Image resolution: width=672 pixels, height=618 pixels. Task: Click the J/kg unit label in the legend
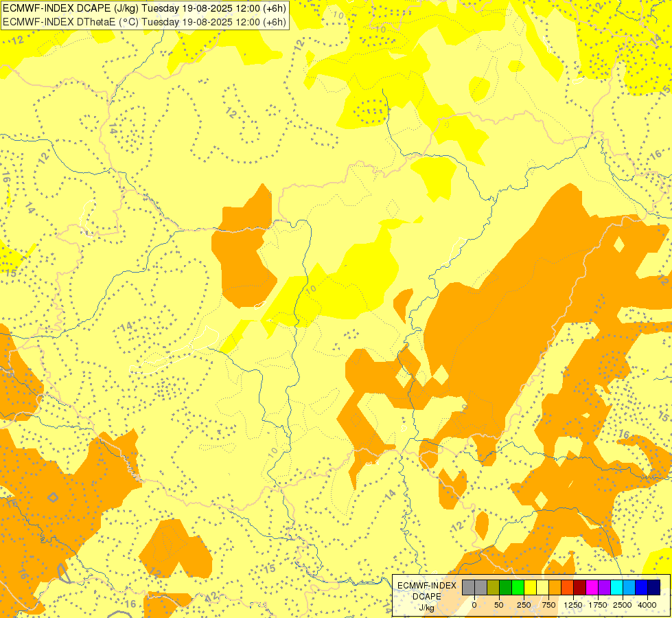pyautogui.click(x=427, y=608)
